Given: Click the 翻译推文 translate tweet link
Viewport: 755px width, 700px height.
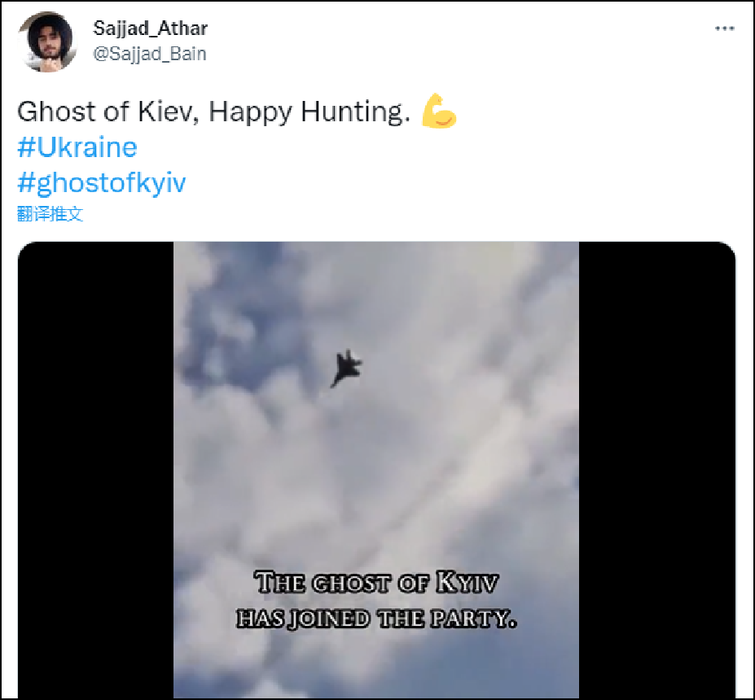Looking at the screenshot, I should 50,214.
